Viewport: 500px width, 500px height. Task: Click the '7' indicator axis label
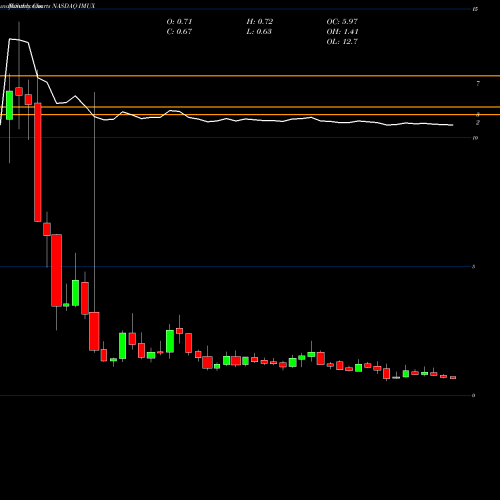478,83
